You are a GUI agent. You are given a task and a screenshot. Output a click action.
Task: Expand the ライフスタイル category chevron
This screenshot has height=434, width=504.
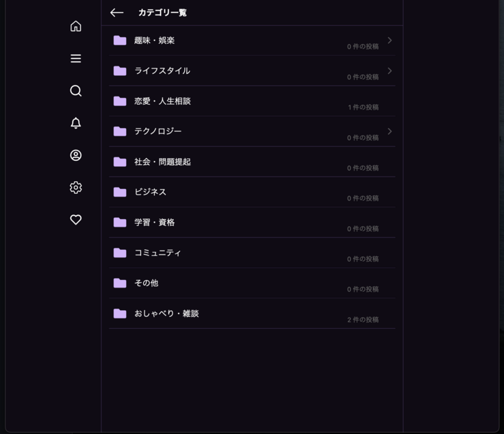click(390, 71)
